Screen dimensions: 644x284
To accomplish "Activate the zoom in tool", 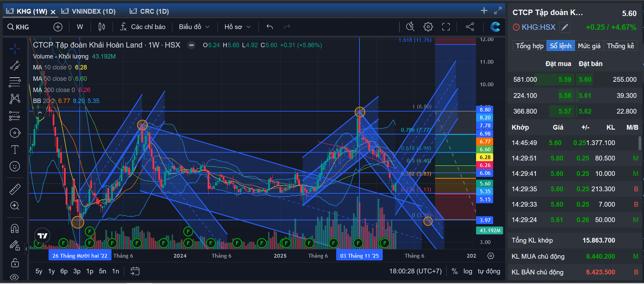I will (15, 206).
